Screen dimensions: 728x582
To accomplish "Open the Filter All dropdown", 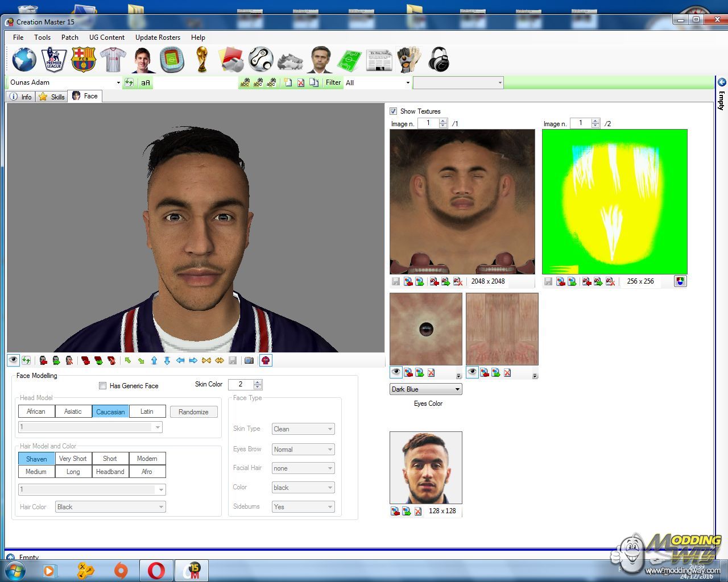I will pyautogui.click(x=407, y=83).
